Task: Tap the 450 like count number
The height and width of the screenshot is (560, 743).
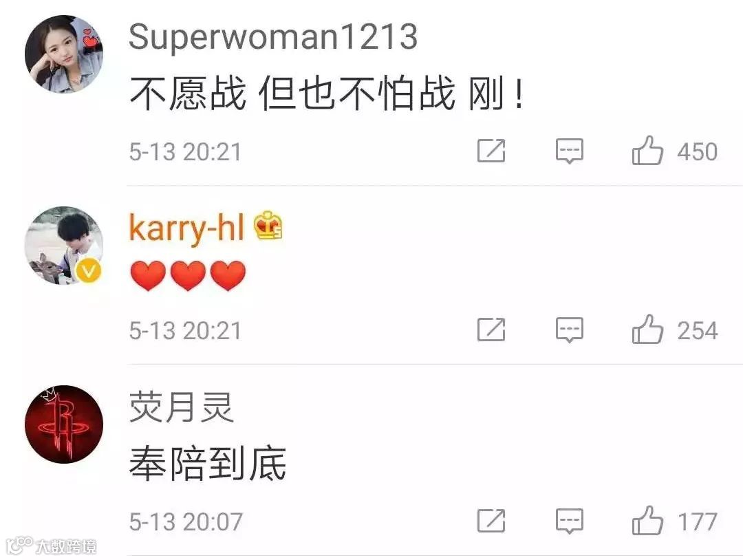Action: pos(697,151)
